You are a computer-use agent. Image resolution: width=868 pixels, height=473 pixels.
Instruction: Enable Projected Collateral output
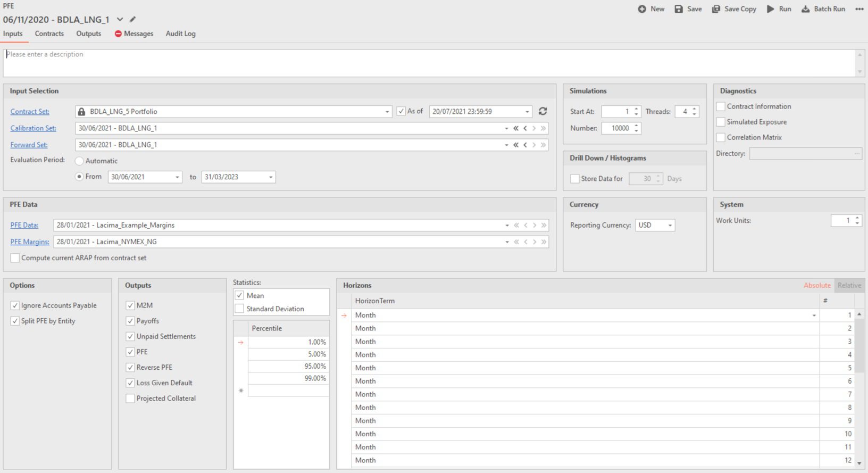coord(130,398)
